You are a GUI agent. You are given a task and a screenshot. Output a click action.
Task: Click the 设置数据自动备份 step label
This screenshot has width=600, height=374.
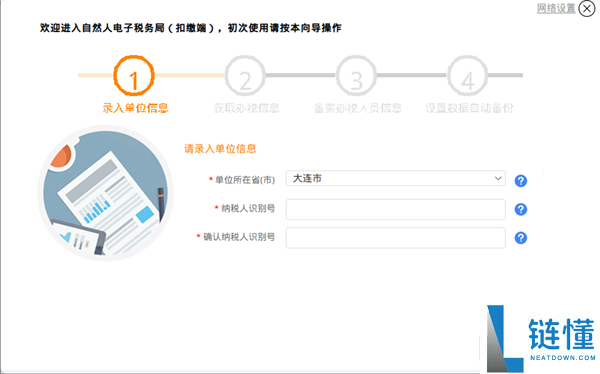click(469, 108)
